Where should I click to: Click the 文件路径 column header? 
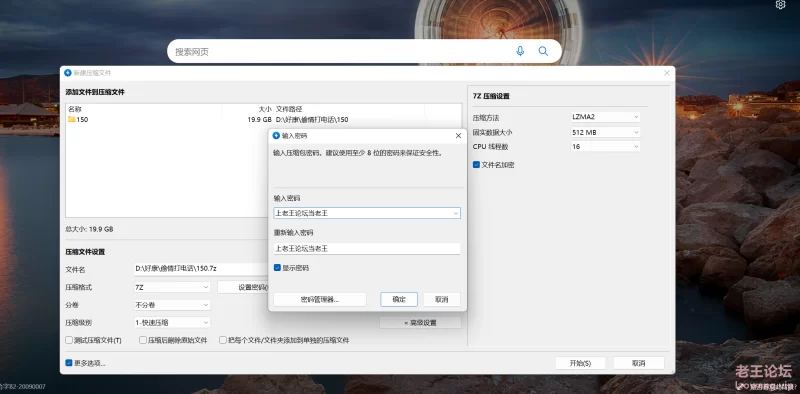[289, 109]
